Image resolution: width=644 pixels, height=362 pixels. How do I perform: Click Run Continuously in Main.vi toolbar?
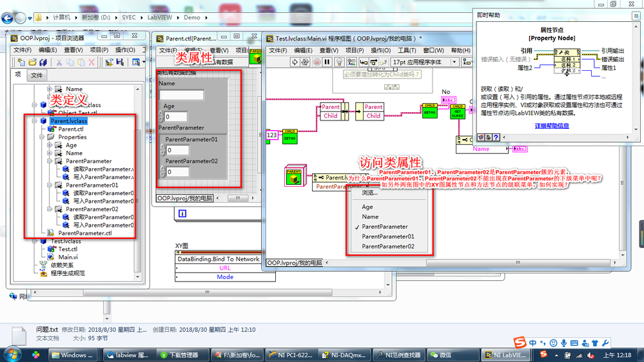(305, 62)
